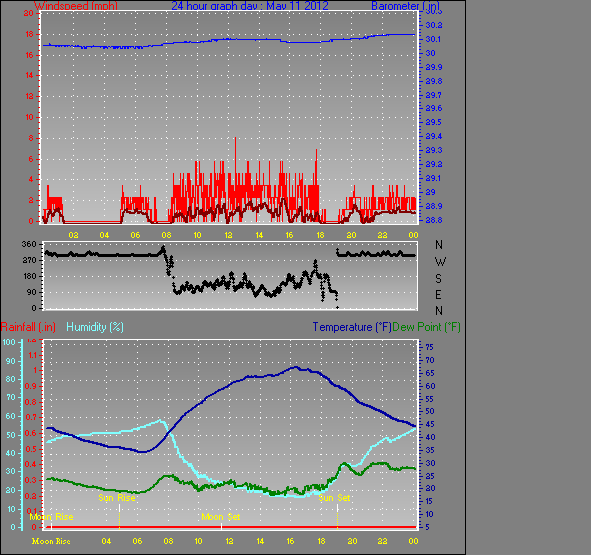Click the '65' temperature axis value
Screen dimensions: 591x555
tap(430, 373)
